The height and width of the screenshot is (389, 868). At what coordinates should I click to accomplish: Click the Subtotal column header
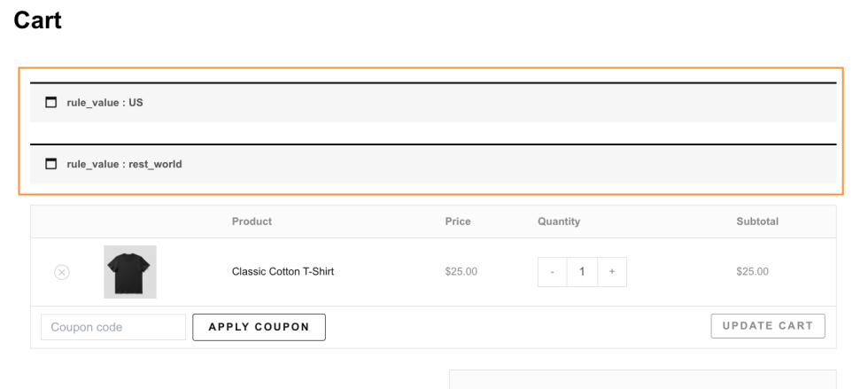pyautogui.click(x=757, y=222)
